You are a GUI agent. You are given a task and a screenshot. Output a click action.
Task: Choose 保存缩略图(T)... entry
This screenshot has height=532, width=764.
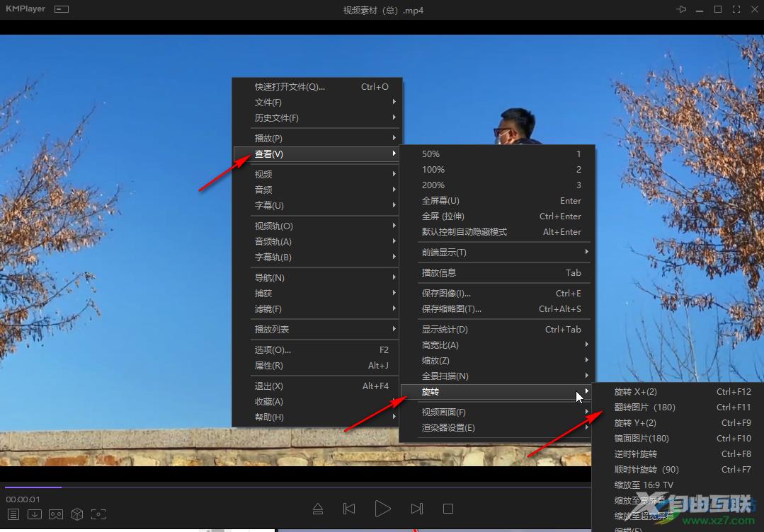496,308
